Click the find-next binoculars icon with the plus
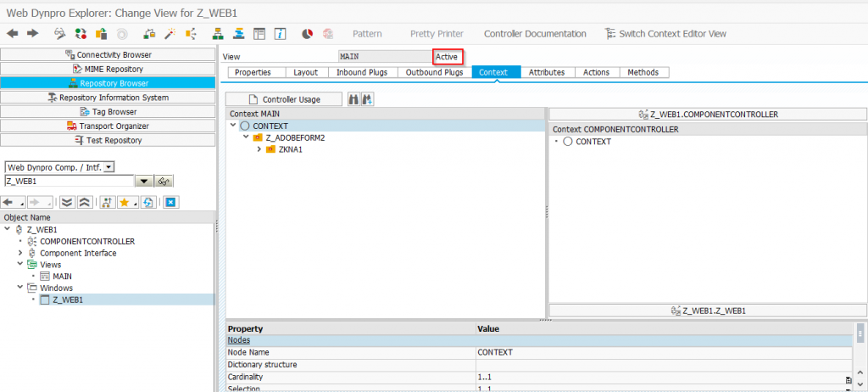Image resolution: width=868 pixels, height=392 pixels. pos(368,99)
